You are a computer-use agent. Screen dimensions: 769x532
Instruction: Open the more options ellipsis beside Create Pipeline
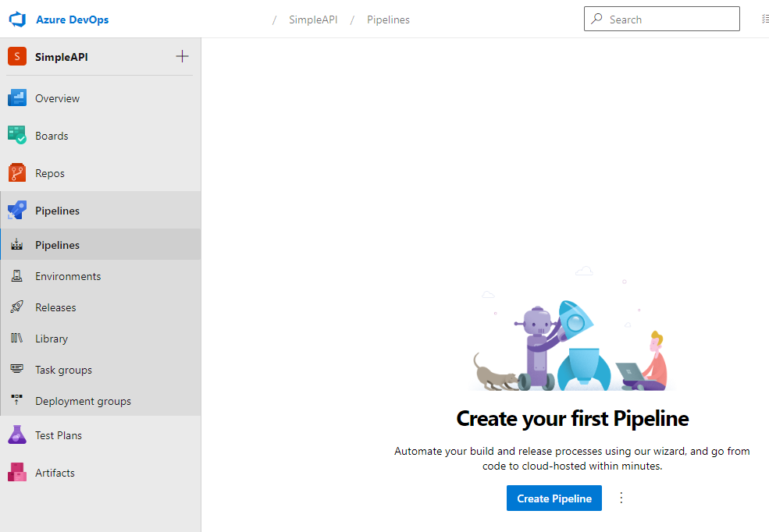pyautogui.click(x=621, y=498)
